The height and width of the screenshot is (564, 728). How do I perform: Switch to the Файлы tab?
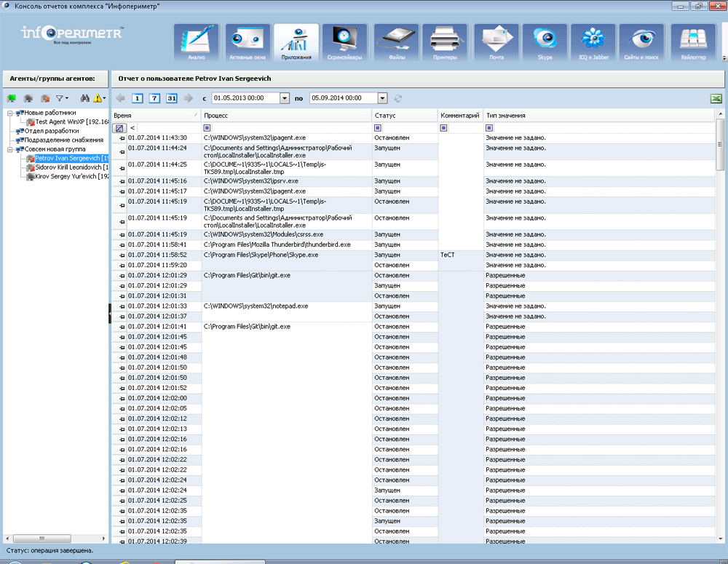(396, 42)
